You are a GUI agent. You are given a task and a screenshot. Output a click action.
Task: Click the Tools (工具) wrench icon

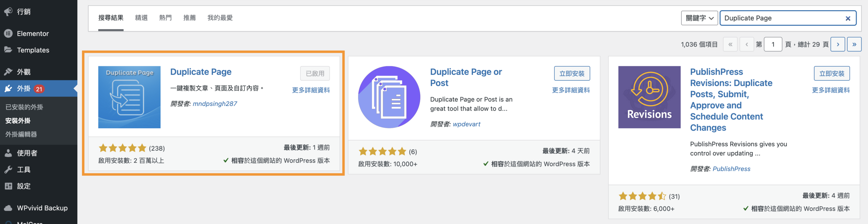click(x=8, y=170)
